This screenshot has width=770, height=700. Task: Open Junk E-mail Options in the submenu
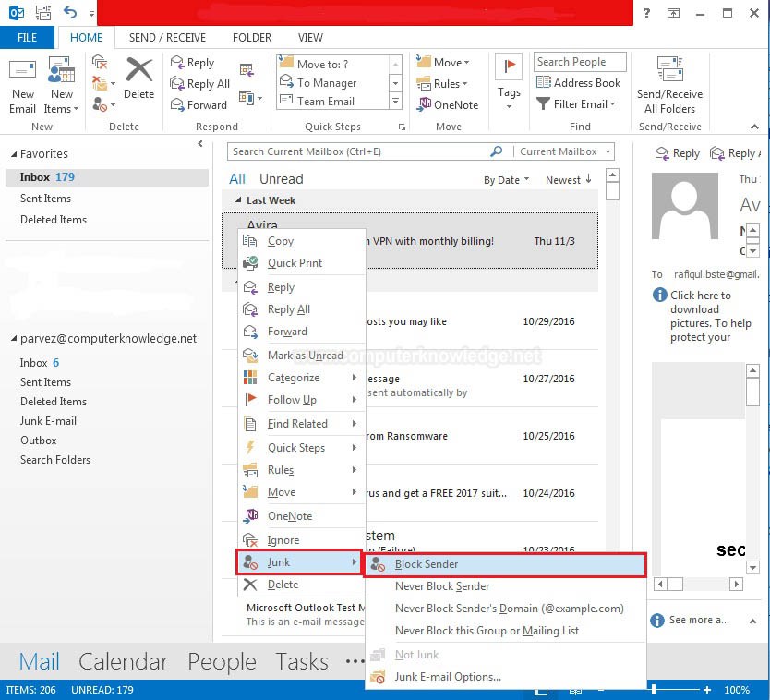pos(505,676)
